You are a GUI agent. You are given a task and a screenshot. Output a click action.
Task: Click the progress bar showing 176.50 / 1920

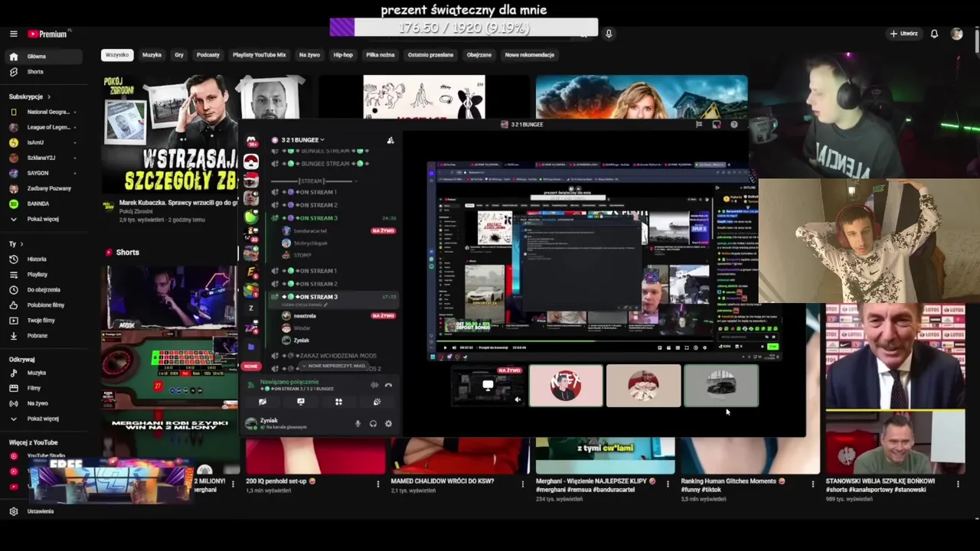(464, 28)
